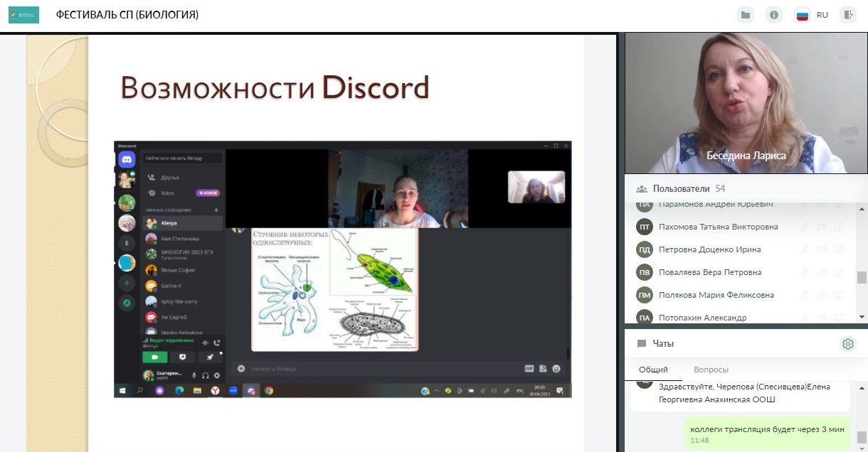Click Discord headphones icon in slide user panel
Viewport: 868px width, 452px height.
click(x=206, y=375)
